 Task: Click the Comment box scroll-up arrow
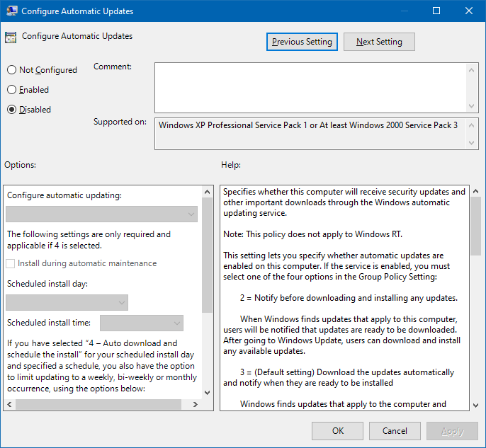click(x=473, y=69)
